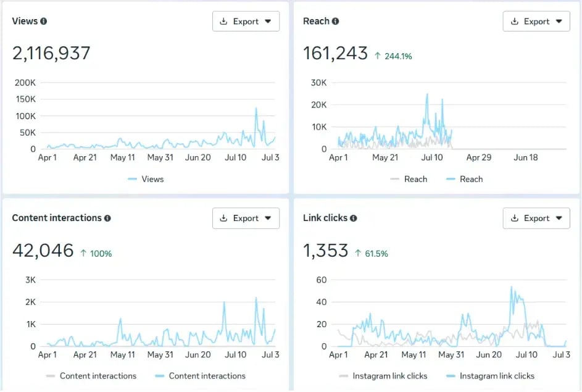This screenshot has height=392, width=582.
Task: Click the 40 axis label in Link clicks chart
Action: click(x=322, y=302)
